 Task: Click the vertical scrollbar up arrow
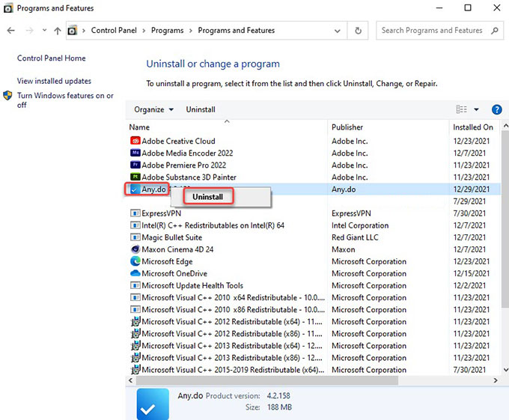(x=505, y=125)
